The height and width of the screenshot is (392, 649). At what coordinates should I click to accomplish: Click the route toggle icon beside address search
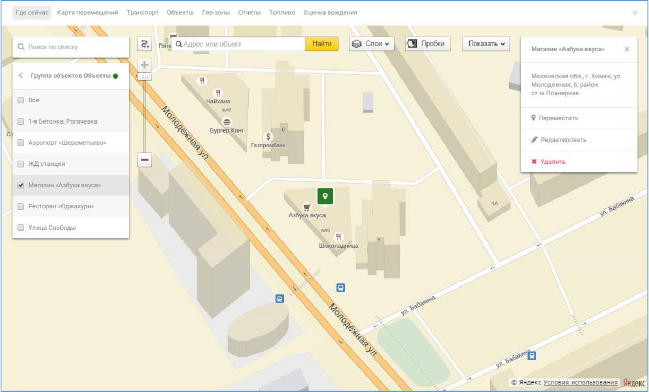coord(144,43)
